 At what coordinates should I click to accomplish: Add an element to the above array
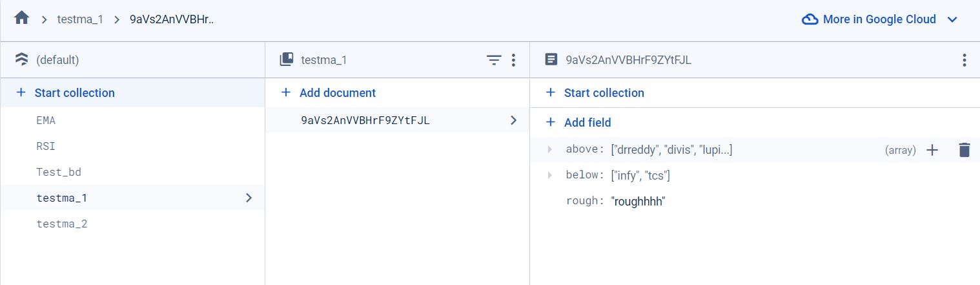click(x=932, y=150)
